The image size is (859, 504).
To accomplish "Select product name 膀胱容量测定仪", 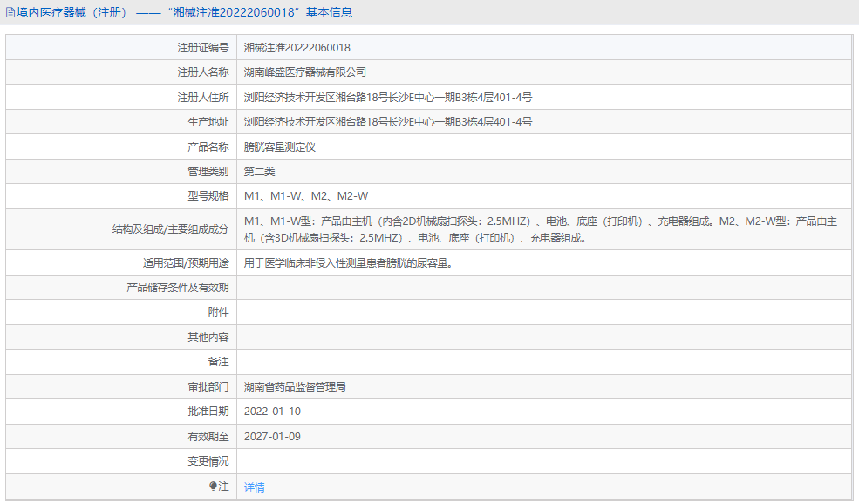I will coord(280,146).
